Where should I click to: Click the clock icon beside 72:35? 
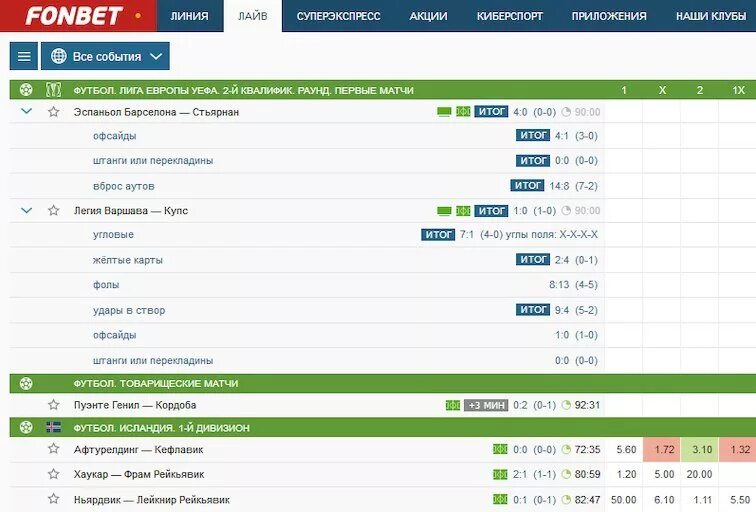[x=567, y=449]
